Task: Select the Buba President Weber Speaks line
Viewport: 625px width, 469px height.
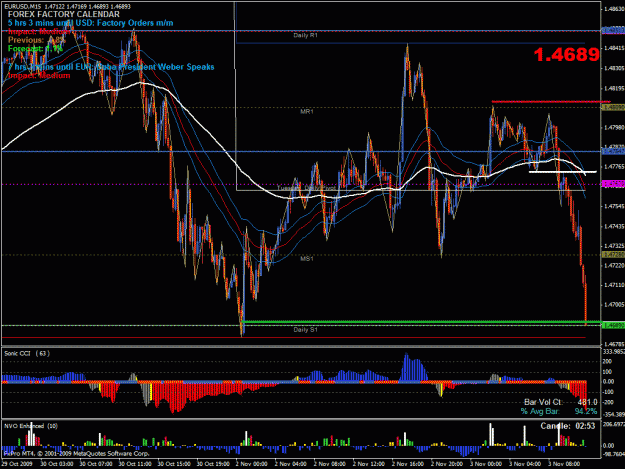Action: pyautogui.click(x=111, y=67)
